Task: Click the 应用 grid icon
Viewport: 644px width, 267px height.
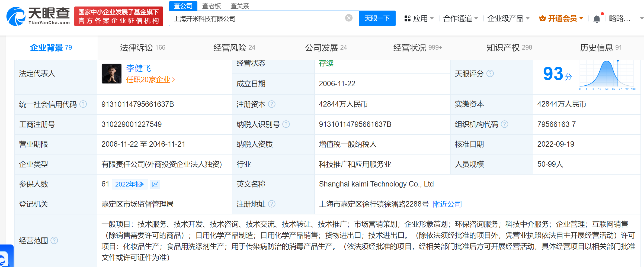Action: tap(407, 18)
